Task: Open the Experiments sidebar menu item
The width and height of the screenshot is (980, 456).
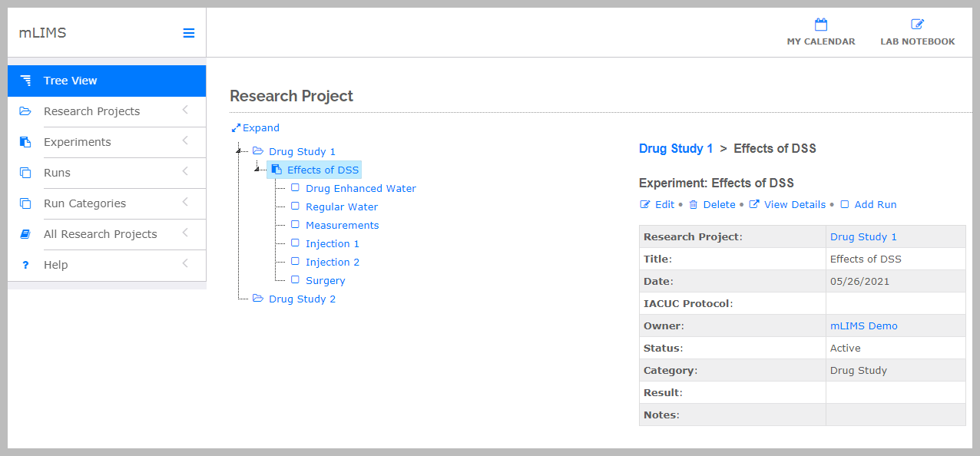Action: (x=77, y=142)
